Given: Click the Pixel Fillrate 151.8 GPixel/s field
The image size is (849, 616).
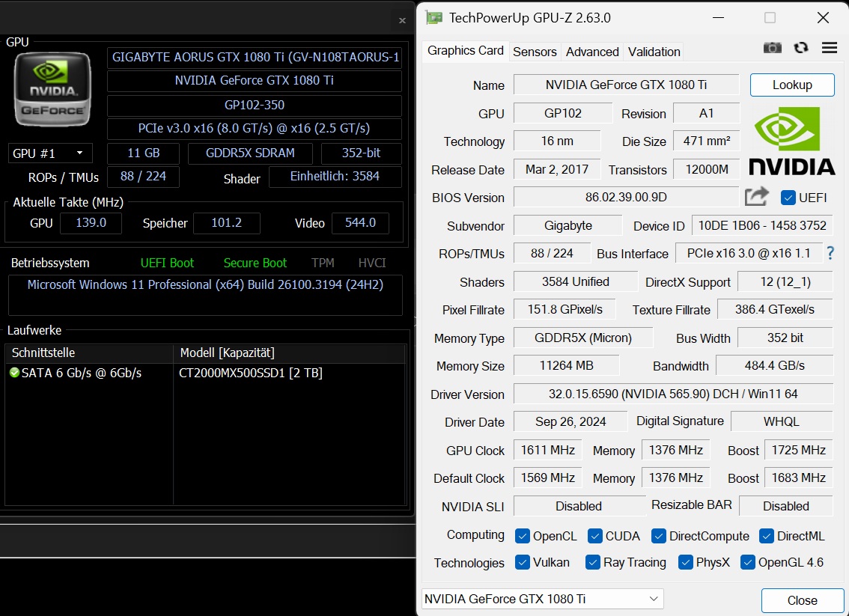Looking at the screenshot, I should [565, 309].
